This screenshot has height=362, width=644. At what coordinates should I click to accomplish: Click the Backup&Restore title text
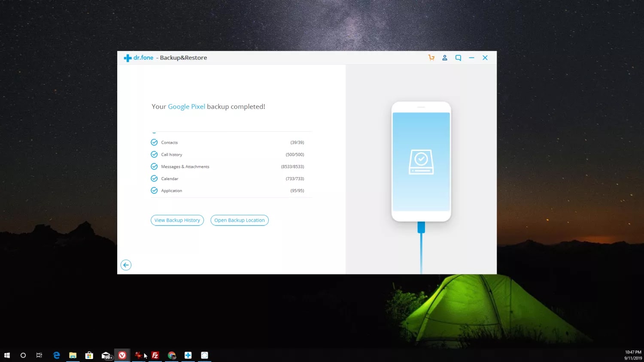point(183,57)
